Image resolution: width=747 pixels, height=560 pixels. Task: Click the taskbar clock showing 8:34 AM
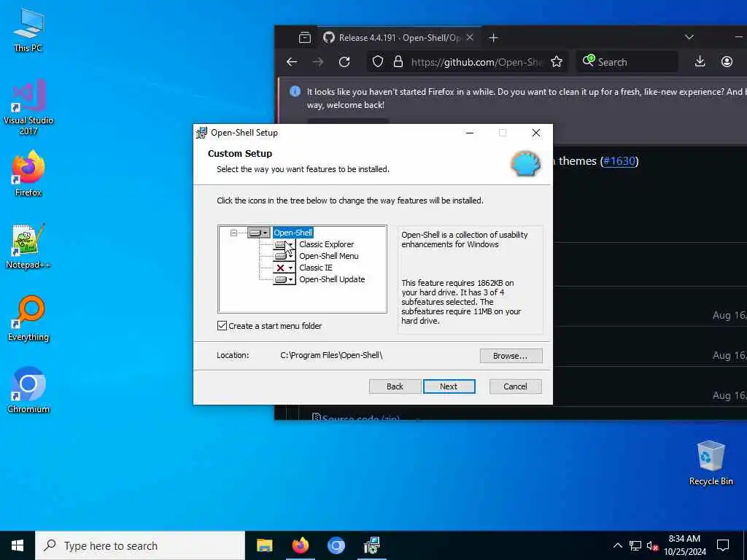pos(684,545)
